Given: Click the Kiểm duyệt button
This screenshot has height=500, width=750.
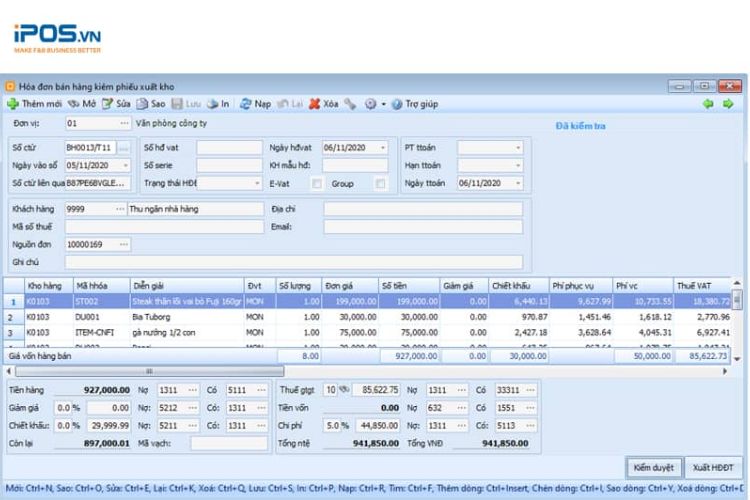Looking at the screenshot, I should tap(655, 467).
